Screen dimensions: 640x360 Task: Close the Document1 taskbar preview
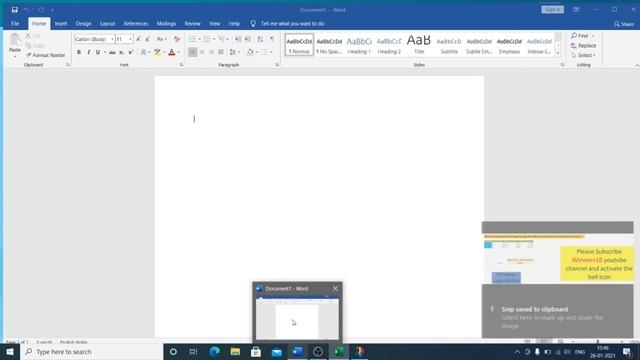tap(335, 288)
